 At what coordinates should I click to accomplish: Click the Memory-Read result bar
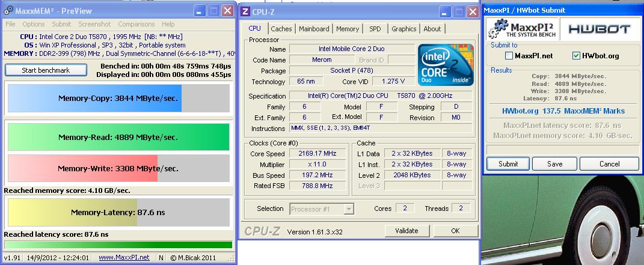coord(118,137)
